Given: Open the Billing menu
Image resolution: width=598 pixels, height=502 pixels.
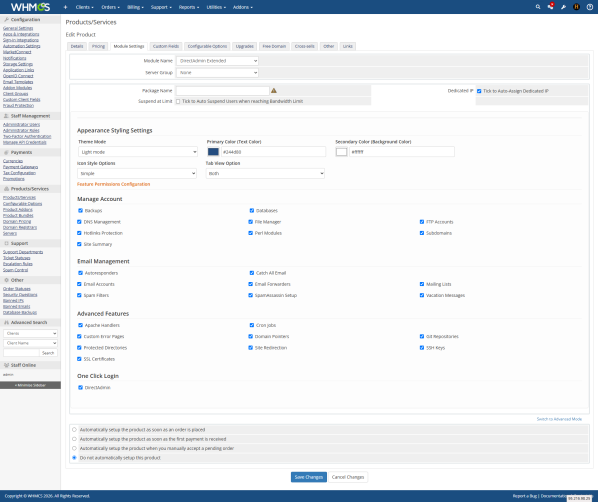Looking at the screenshot, I should coord(135,7).
